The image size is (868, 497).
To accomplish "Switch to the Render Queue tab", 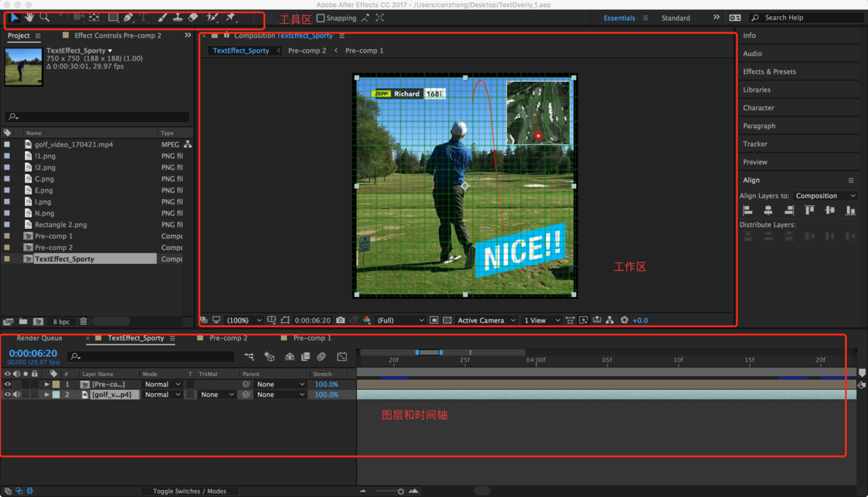I will click(40, 338).
